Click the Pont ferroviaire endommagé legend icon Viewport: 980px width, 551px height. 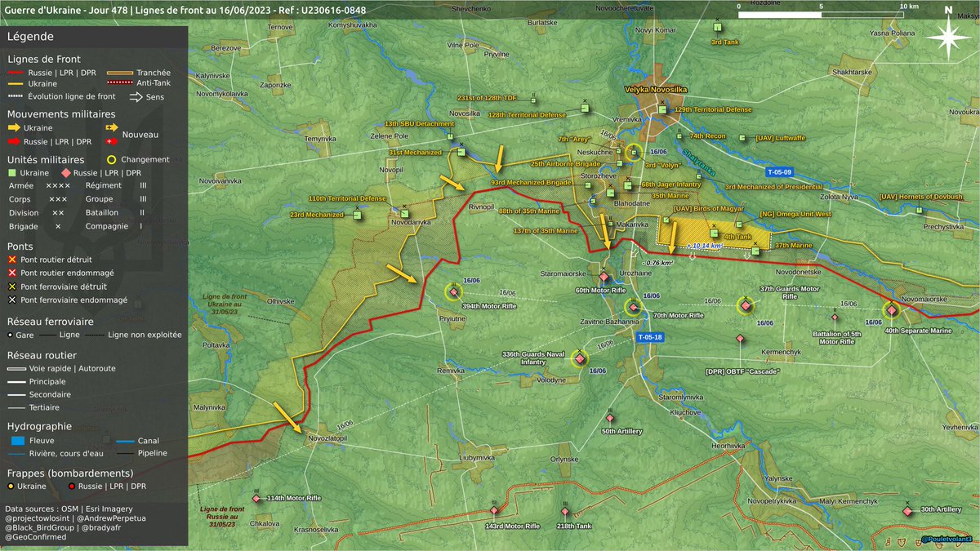(x=12, y=300)
